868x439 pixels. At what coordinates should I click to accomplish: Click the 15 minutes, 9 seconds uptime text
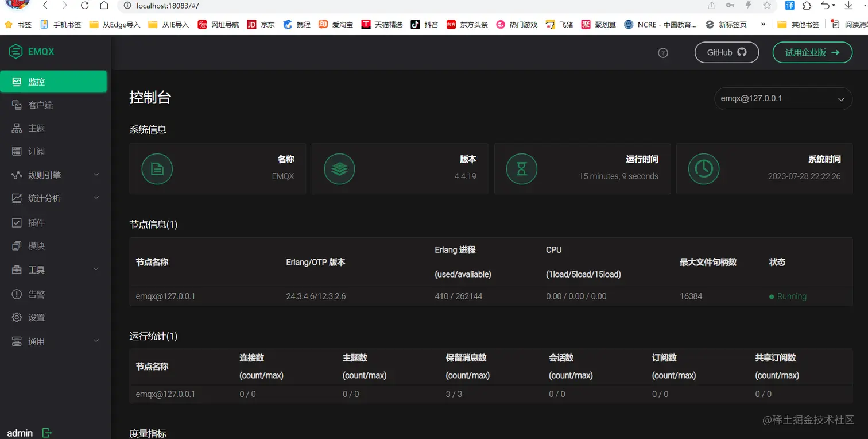coord(619,176)
